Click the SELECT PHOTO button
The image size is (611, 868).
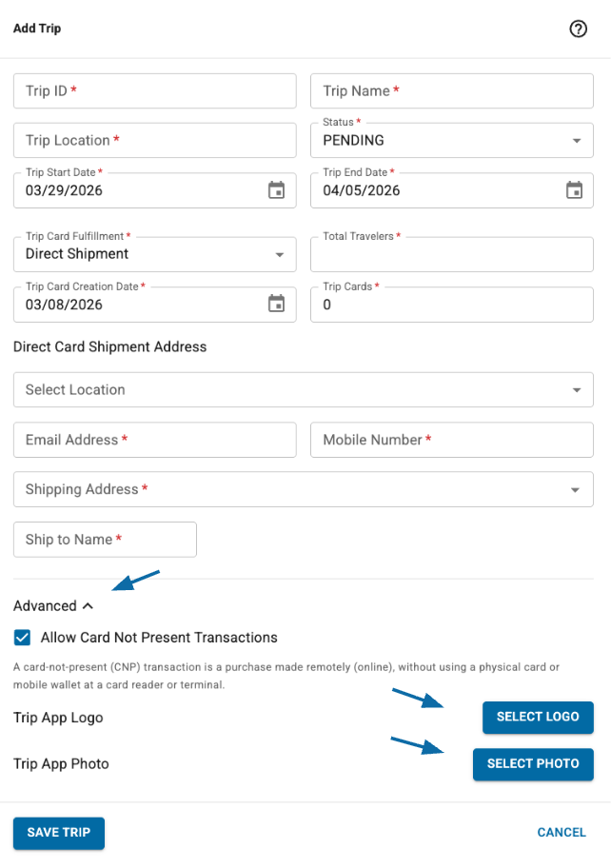point(533,764)
